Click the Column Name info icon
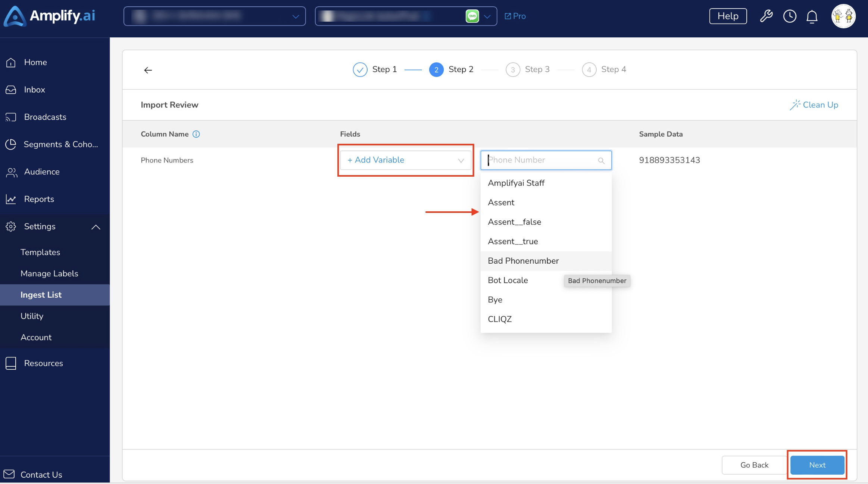This screenshot has height=484, width=868. pyautogui.click(x=196, y=134)
